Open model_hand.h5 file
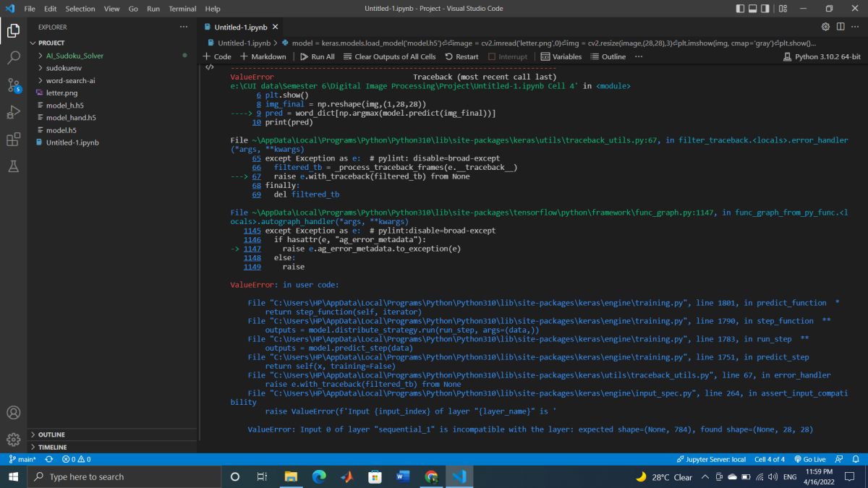 pyautogui.click(x=112, y=118)
